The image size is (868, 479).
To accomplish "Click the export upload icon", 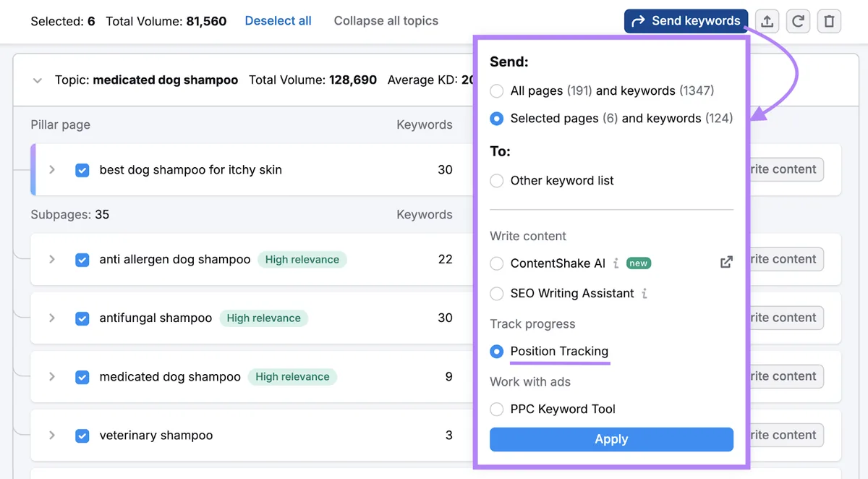I will pyautogui.click(x=767, y=21).
